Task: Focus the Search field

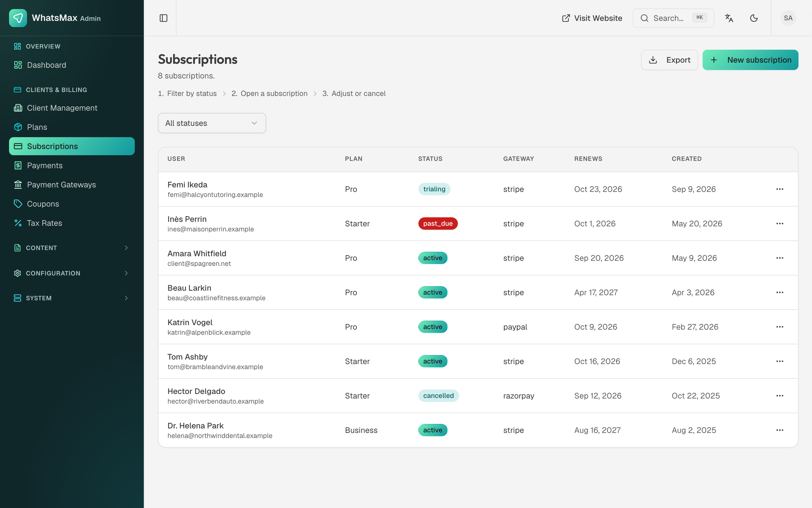Action: (673, 18)
